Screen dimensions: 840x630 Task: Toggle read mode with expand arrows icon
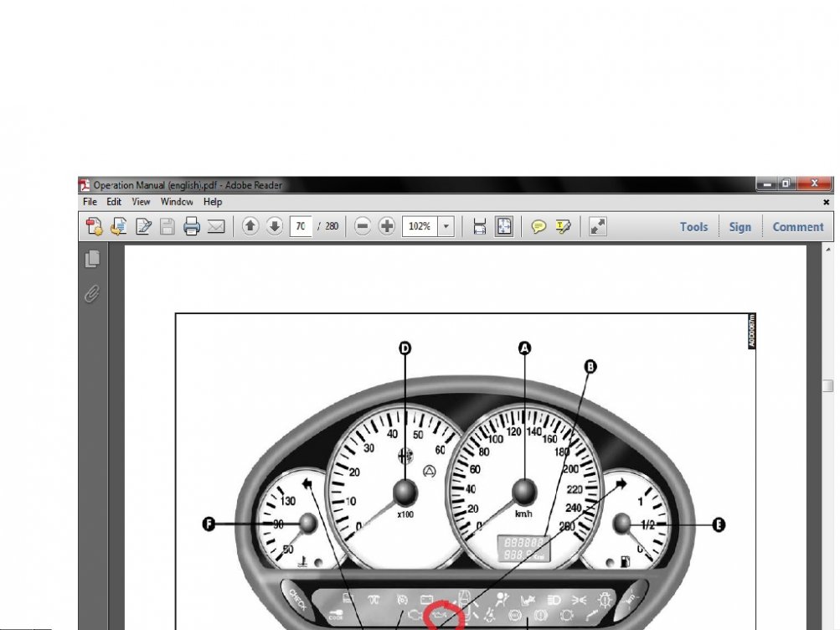598,226
